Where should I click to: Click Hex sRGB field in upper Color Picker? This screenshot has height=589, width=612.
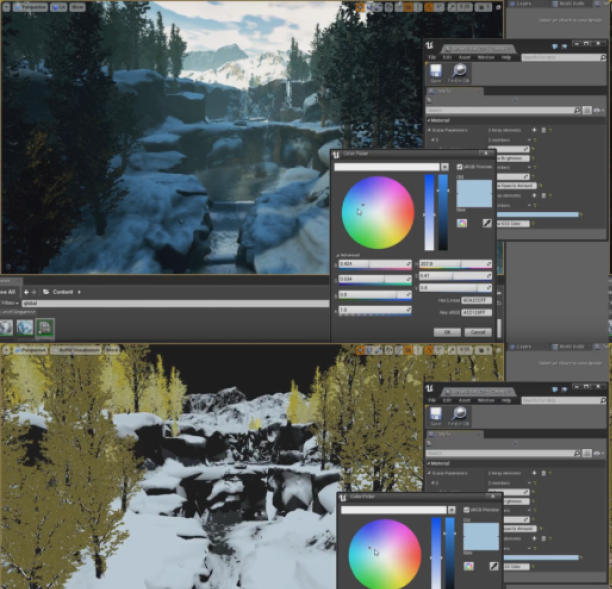coord(476,313)
